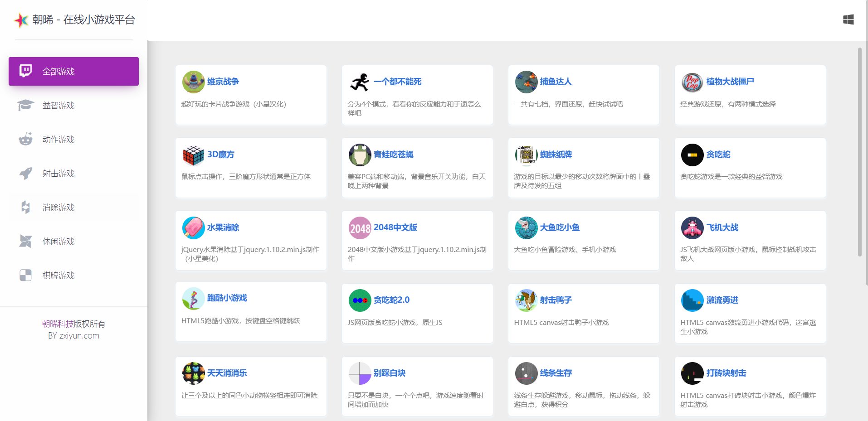Click the 动作游戏 gamepad icon

25,139
